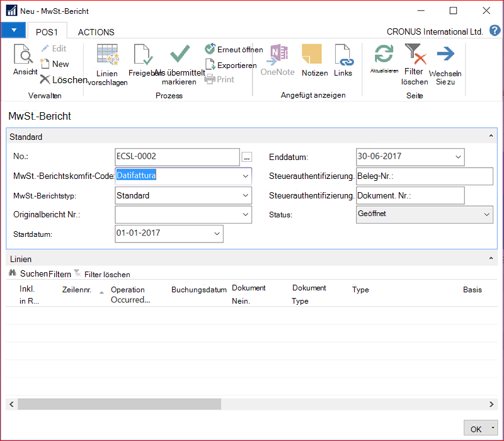Image resolution: width=504 pixels, height=441 pixels.
Task: Click the horizontal scrollbar thumb
Action: pyautogui.click(x=119, y=404)
